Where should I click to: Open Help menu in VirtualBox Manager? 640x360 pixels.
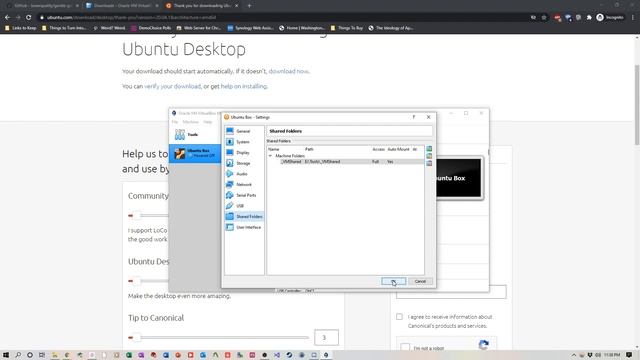pos(208,122)
